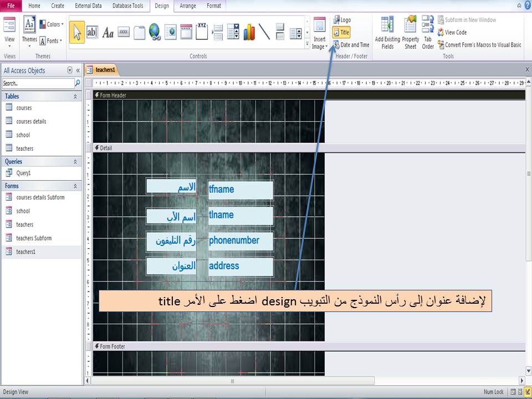Insert a Chart control from the ribbon

[x=249, y=32]
